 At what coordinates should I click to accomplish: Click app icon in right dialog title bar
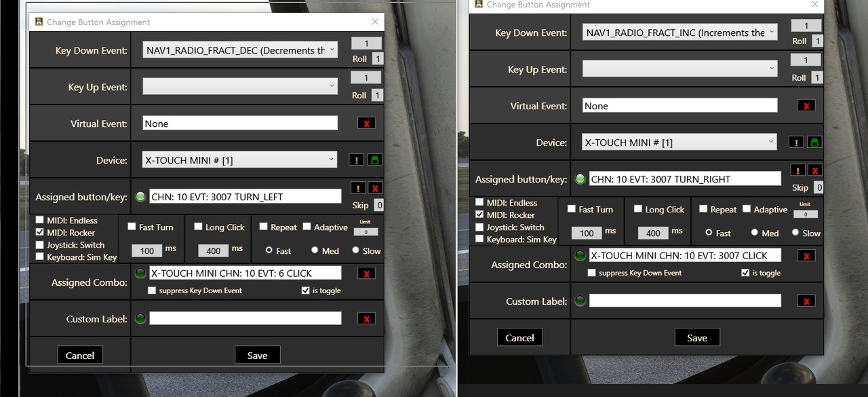(479, 5)
